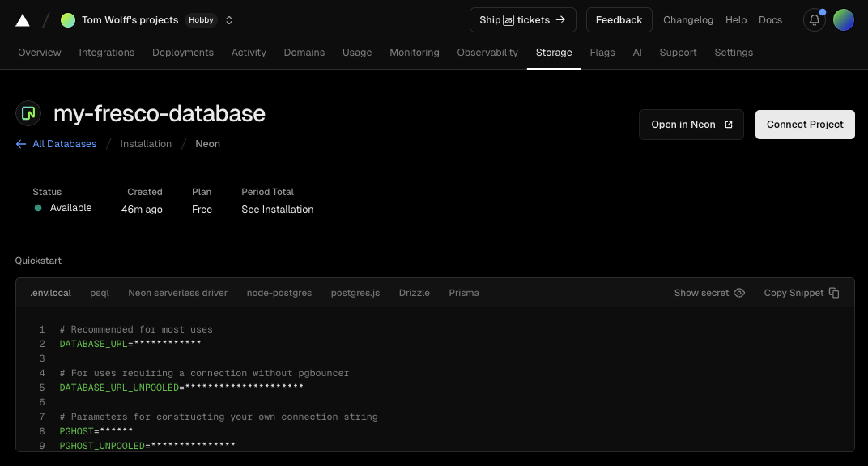868x466 pixels.
Task: Open the Feedback button
Action: click(x=619, y=20)
